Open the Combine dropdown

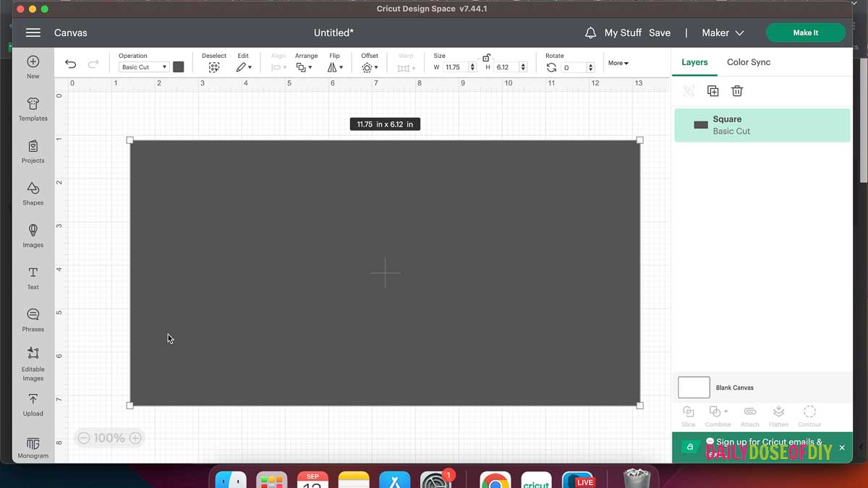pyautogui.click(x=718, y=416)
